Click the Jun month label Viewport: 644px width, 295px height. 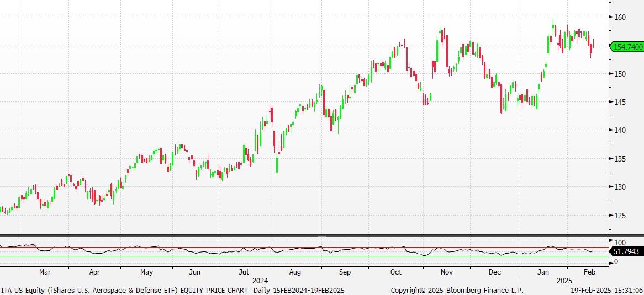[x=194, y=272]
